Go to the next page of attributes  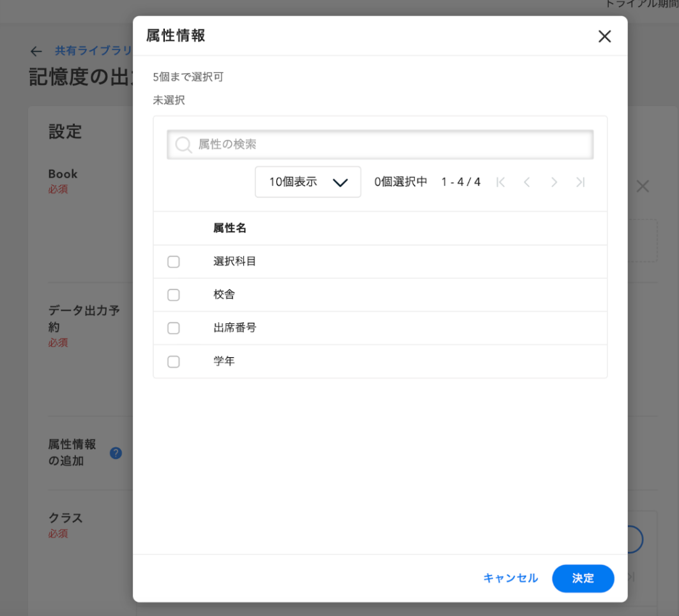pyautogui.click(x=554, y=182)
